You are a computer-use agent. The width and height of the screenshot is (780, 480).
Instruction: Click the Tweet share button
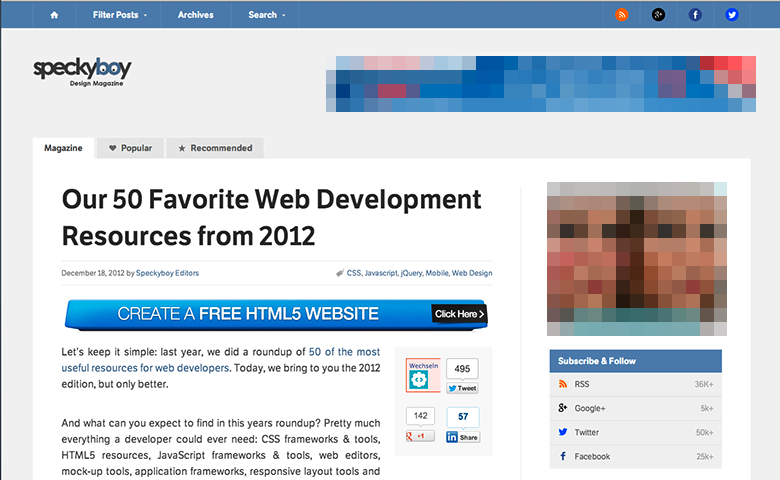point(462,388)
